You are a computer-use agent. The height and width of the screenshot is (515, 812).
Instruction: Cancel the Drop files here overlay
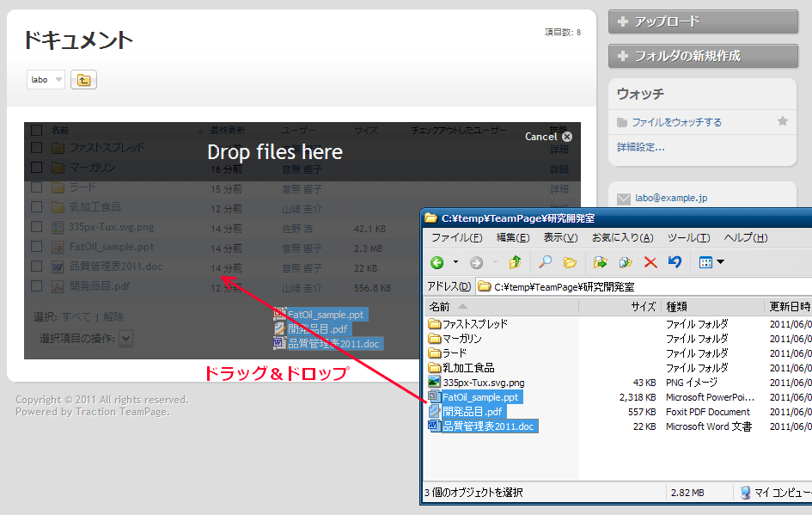coord(548,136)
